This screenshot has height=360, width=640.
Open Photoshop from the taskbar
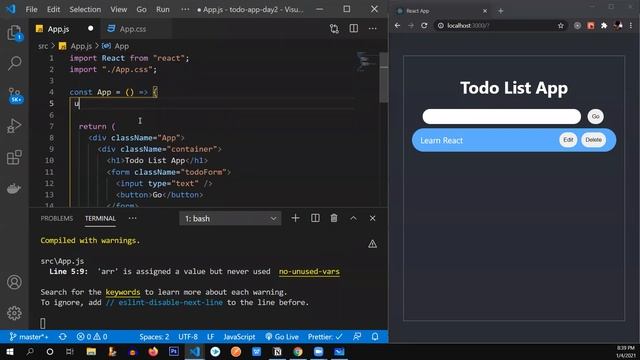(174, 351)
